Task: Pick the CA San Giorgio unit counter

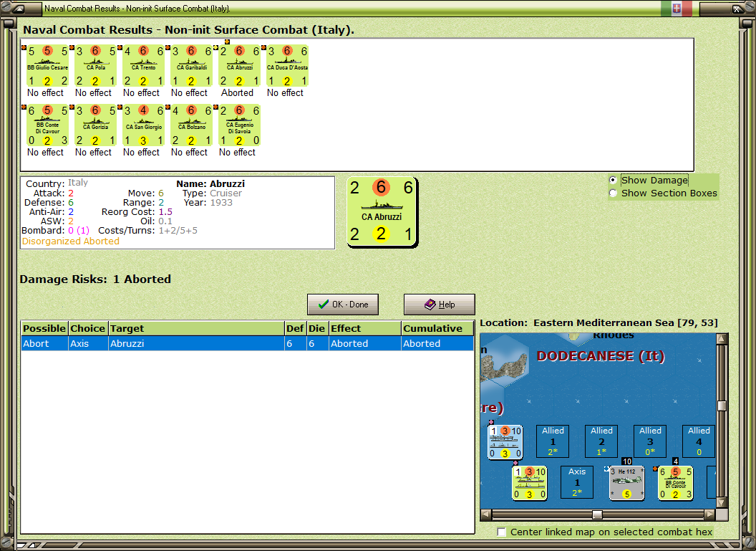Action: click(143, 125)
